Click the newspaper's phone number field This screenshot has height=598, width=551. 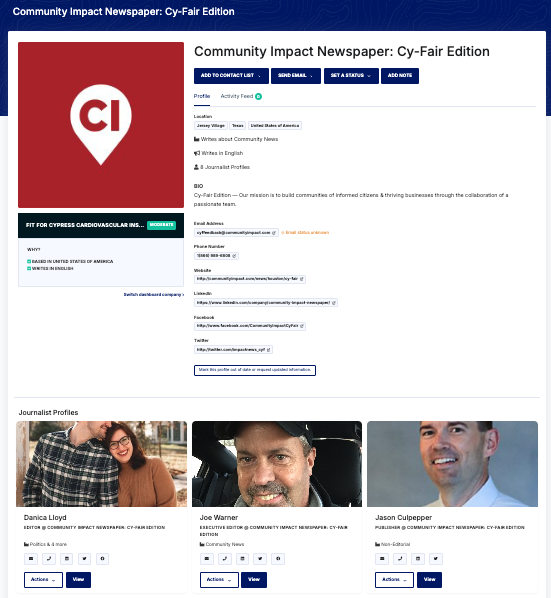tap(216, 256)
